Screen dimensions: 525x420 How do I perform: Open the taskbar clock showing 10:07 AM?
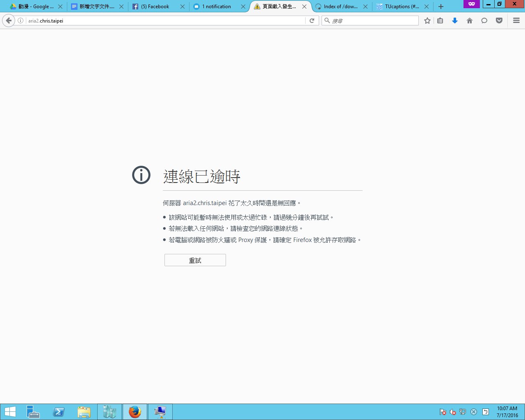507,412
